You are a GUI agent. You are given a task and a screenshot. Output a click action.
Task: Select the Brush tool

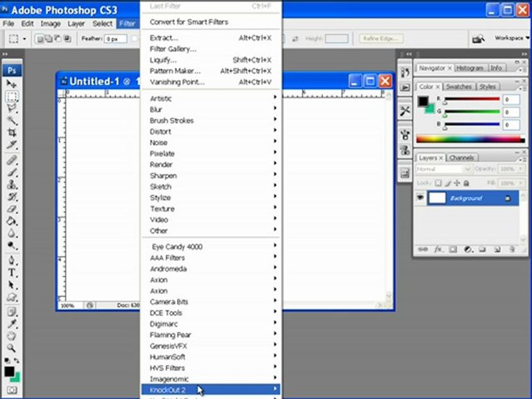click(12, 172)
